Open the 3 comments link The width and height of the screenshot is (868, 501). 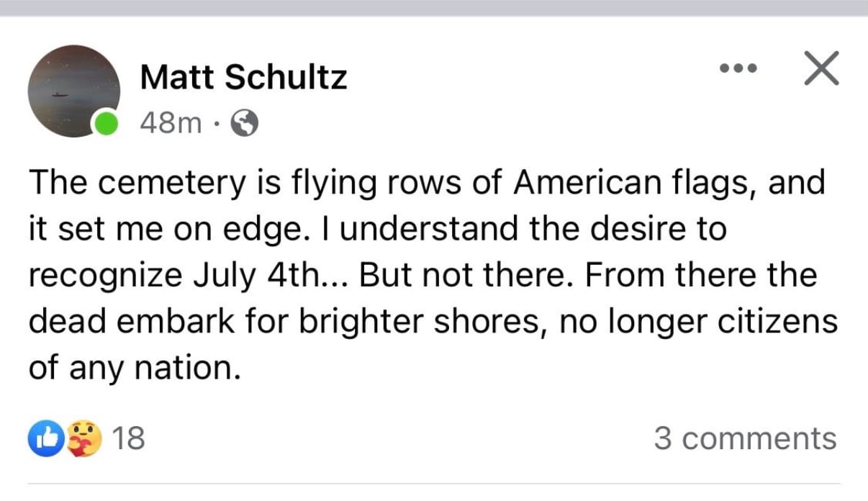tap(745, 438)
